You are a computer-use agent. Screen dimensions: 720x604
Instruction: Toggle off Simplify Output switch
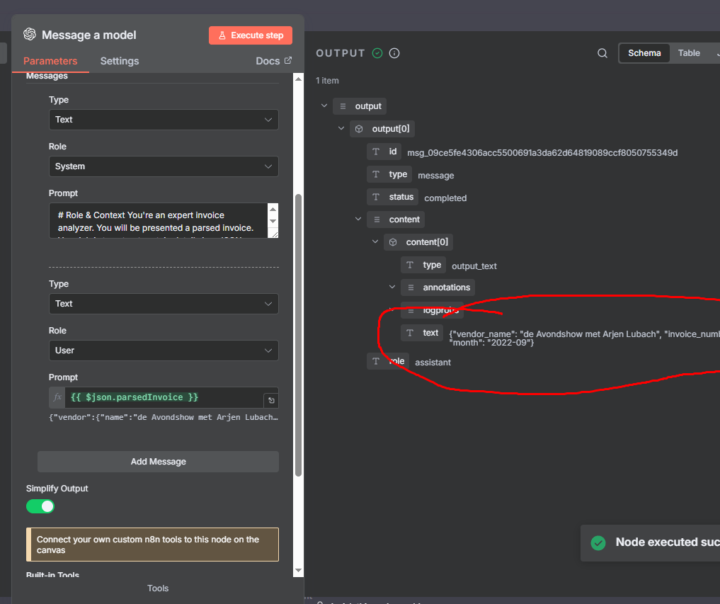[40, 506]
